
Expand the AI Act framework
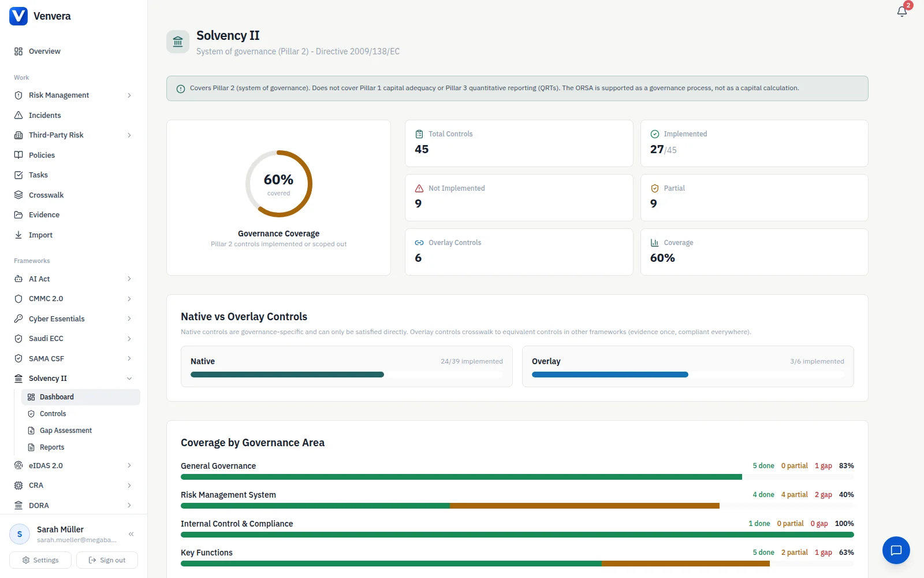coord(129,279)
